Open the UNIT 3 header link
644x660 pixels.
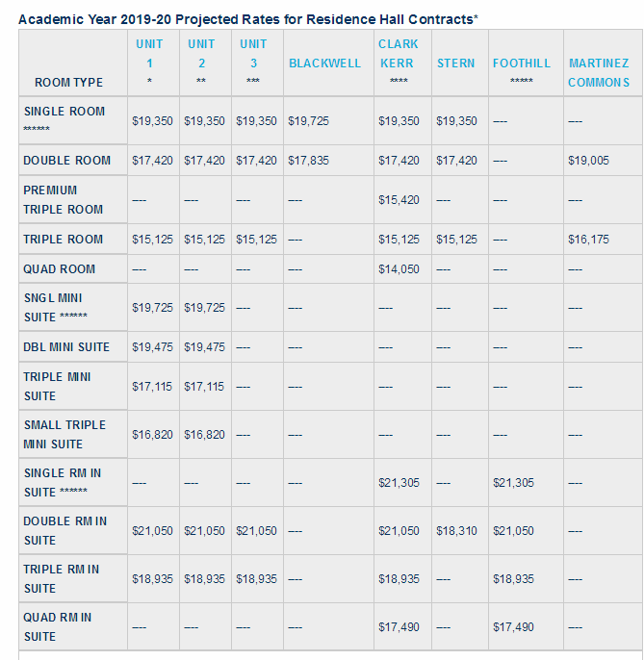coord(253,54)
